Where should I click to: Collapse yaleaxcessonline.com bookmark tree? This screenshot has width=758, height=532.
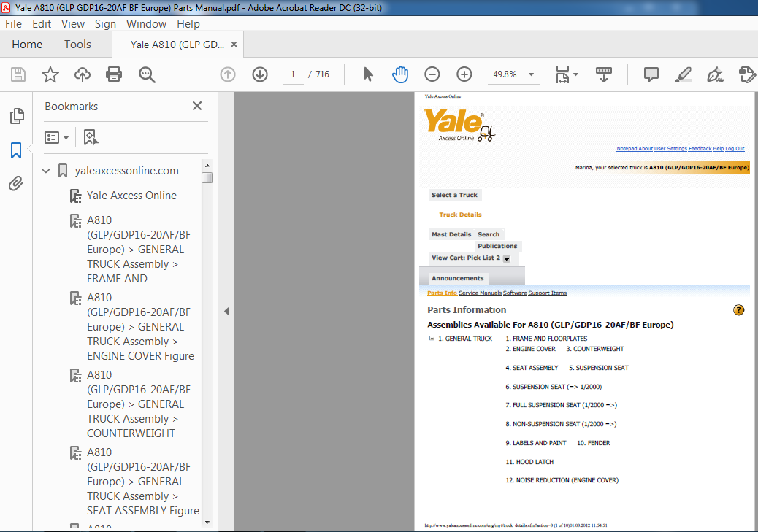point(46,171)
